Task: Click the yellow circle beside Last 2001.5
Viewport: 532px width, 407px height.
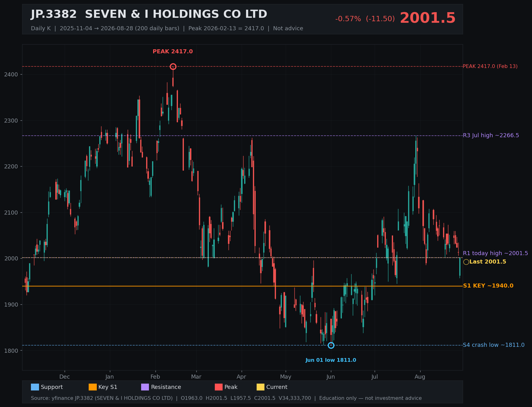Action: 466,262
